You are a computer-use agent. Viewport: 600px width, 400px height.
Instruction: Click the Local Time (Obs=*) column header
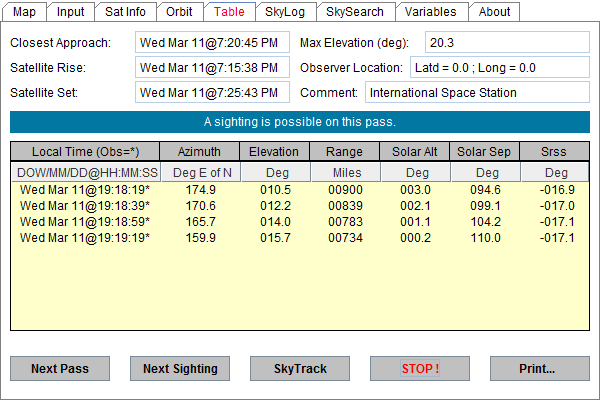pyautogui.click(x=85, y=152)
